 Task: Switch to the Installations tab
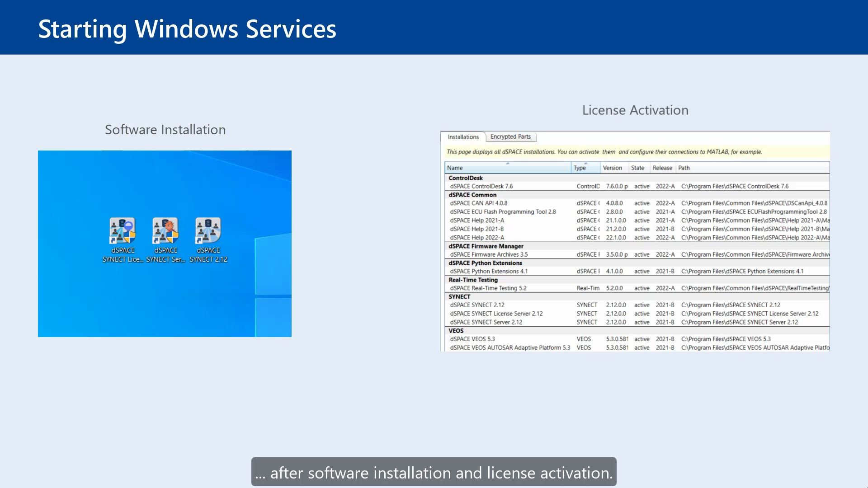pos(463,137)
